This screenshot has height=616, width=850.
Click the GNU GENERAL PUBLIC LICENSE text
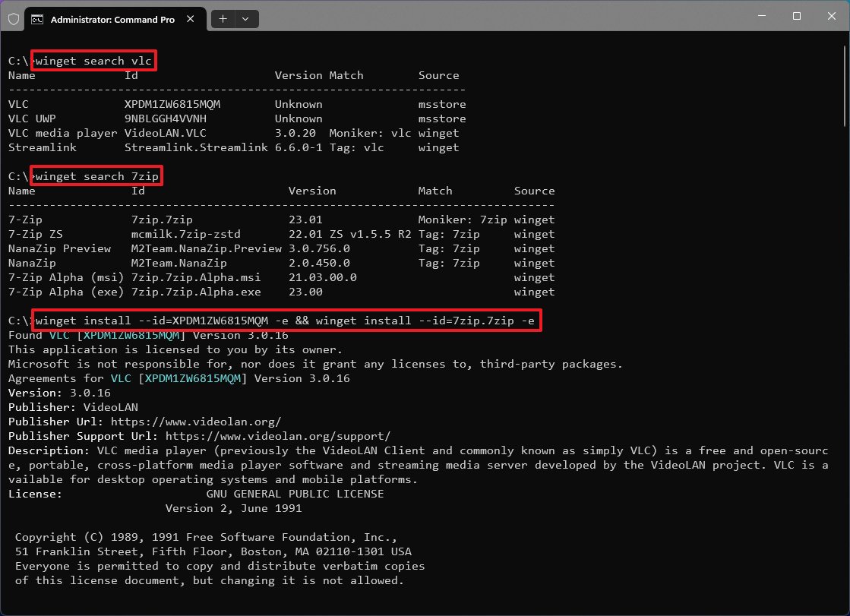point(295,494)
